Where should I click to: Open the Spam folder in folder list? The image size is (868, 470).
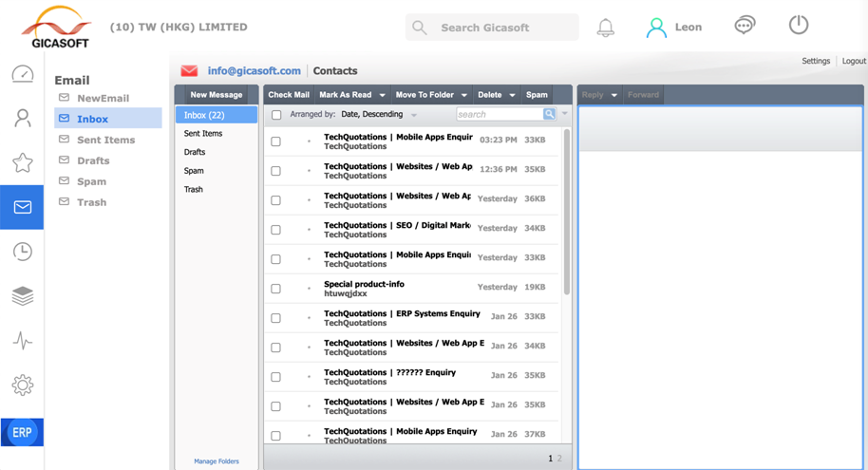(194, 171)
